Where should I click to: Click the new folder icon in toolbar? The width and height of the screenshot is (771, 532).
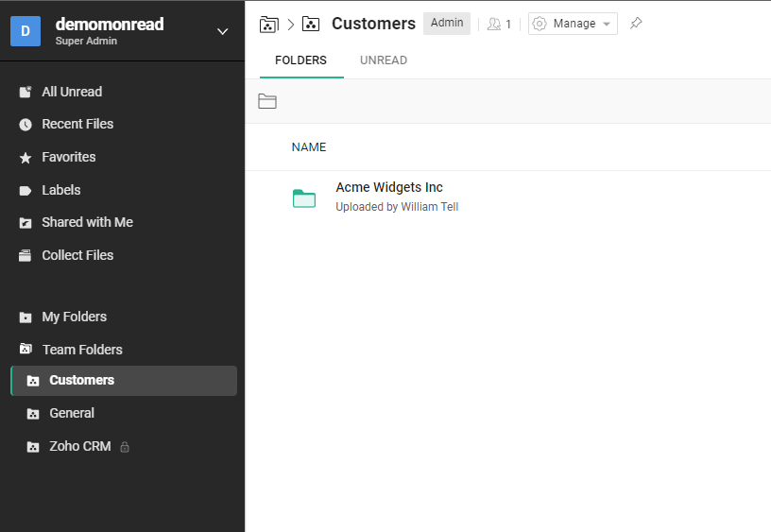coord(267,101)
